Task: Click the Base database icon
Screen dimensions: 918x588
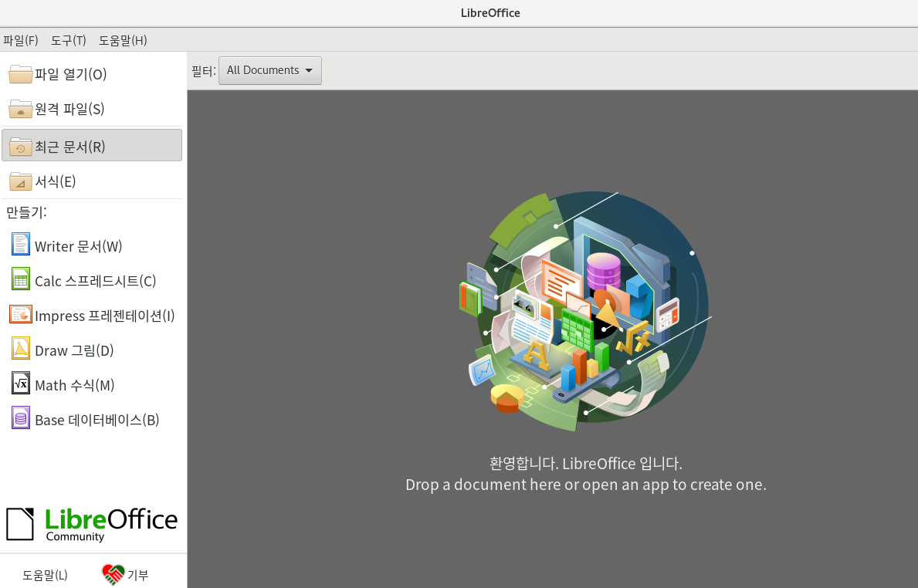Action: click(x=21, y=417)
